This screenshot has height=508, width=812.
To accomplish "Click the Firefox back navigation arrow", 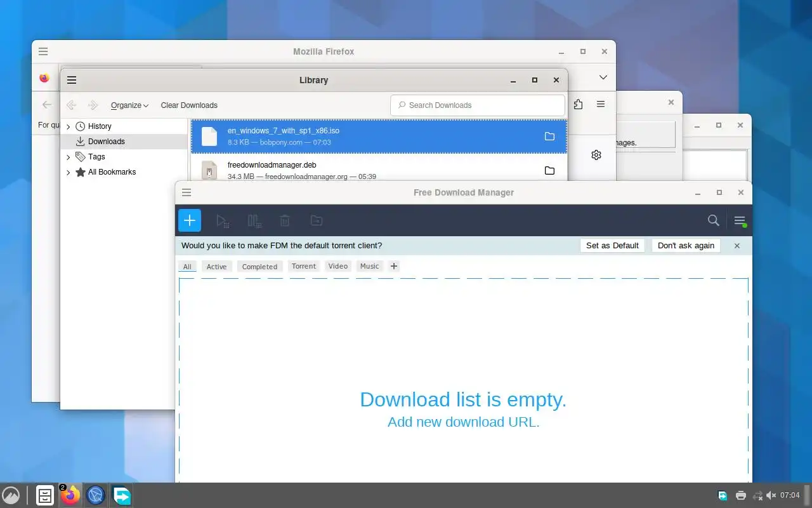I will 46,105.
